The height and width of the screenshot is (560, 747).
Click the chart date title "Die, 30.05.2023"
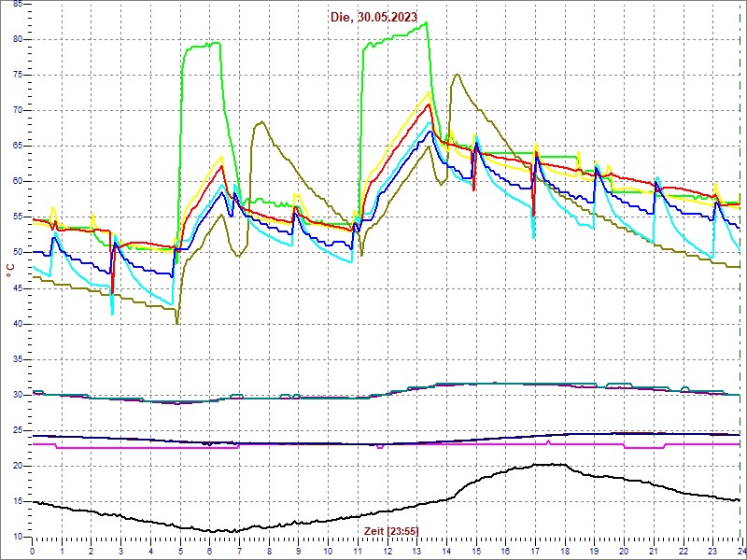(x=373, y=17)
